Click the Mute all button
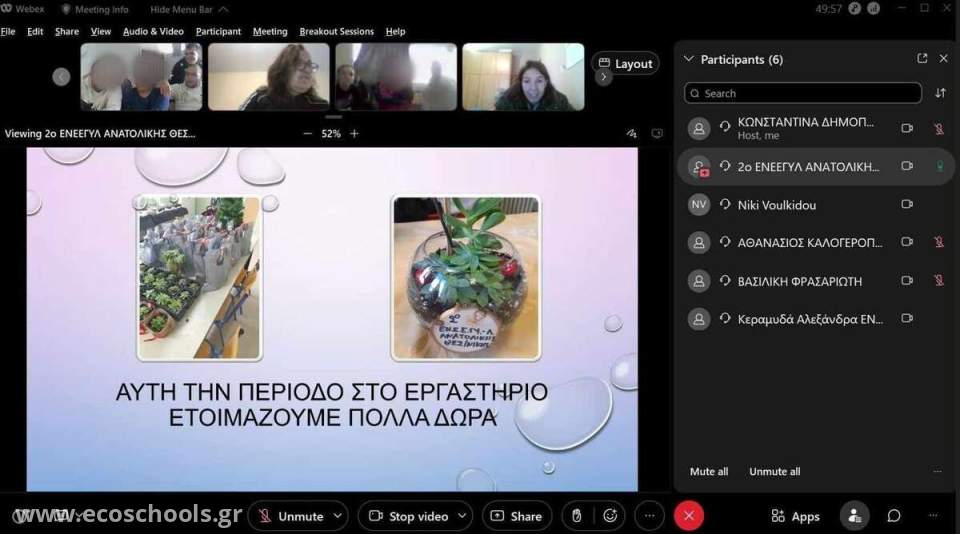Viewport: 960px width, 534px height. [709, 471]
